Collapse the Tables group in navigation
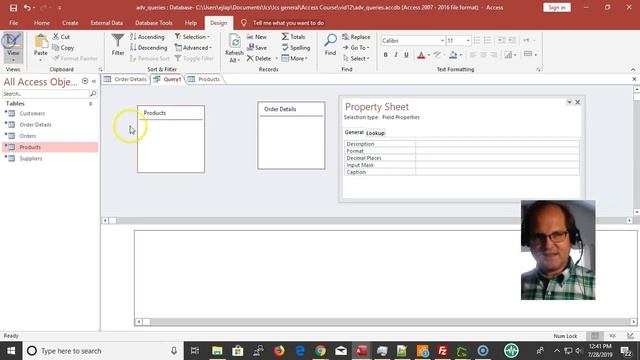 point(91,104)
